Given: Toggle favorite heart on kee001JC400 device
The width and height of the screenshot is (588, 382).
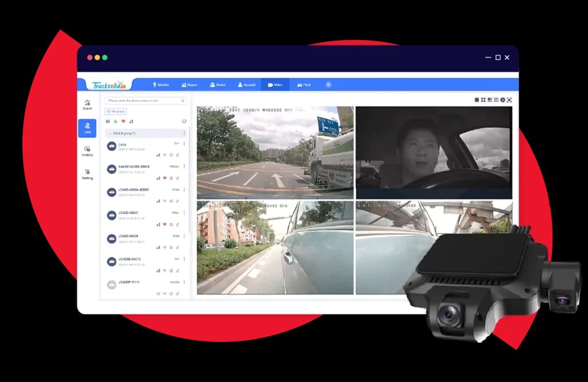Looking at the screenshot, I should coord(164,178).
